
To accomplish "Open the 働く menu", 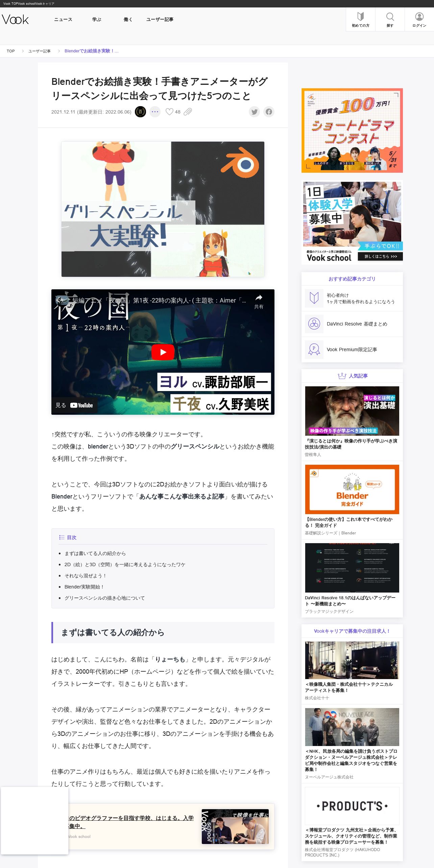I will (x=128, y=20).
